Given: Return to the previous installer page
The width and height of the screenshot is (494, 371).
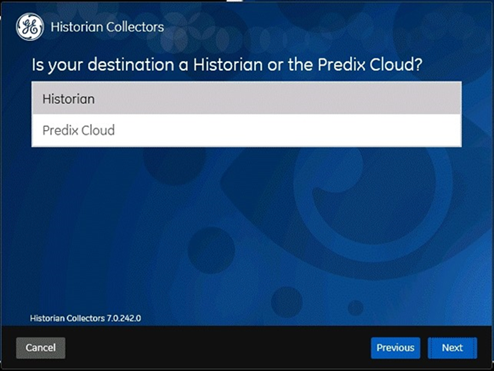Looking at the screenshot, I should 395,348.
